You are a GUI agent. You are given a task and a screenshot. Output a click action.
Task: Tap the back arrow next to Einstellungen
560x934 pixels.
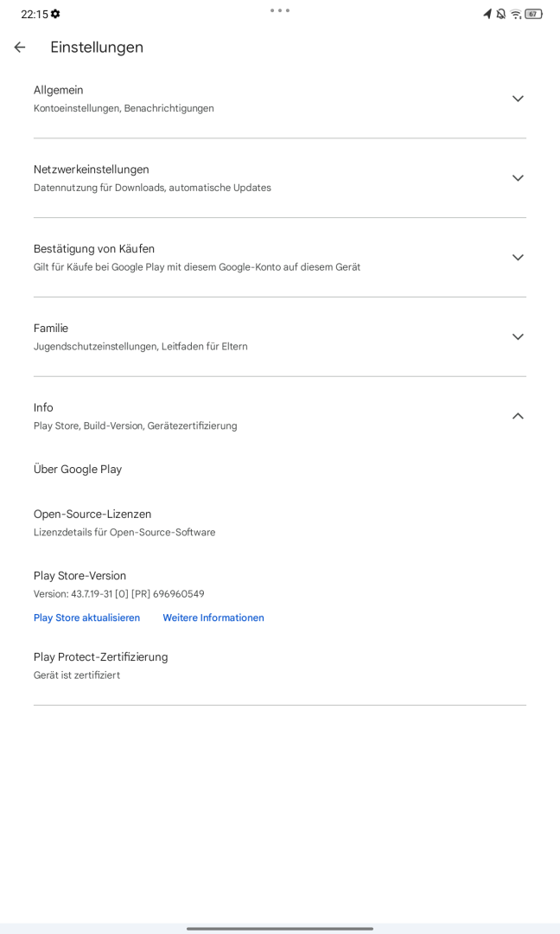point(20,47)
